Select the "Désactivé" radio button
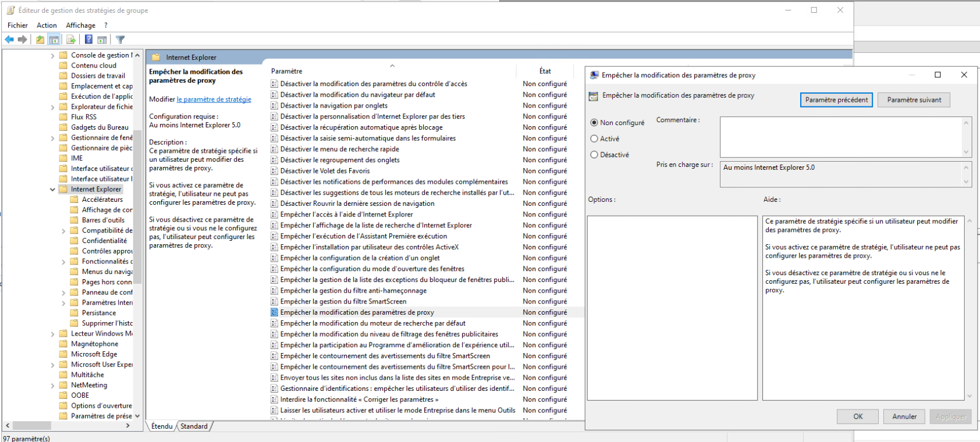 click(x=594, y=155)
